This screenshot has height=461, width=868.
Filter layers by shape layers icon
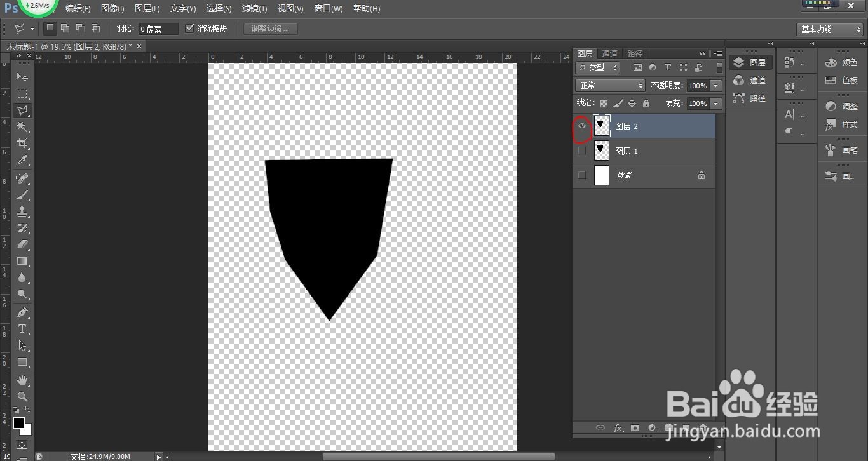click(684, 68)
